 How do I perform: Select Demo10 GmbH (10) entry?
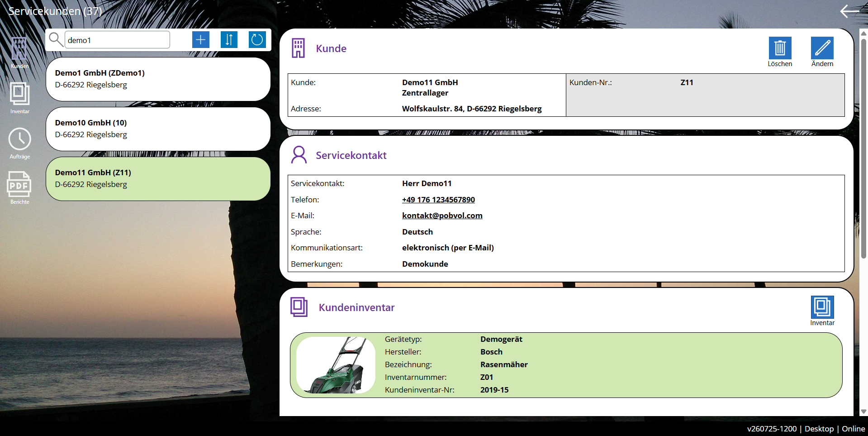(x=158, y=129)
